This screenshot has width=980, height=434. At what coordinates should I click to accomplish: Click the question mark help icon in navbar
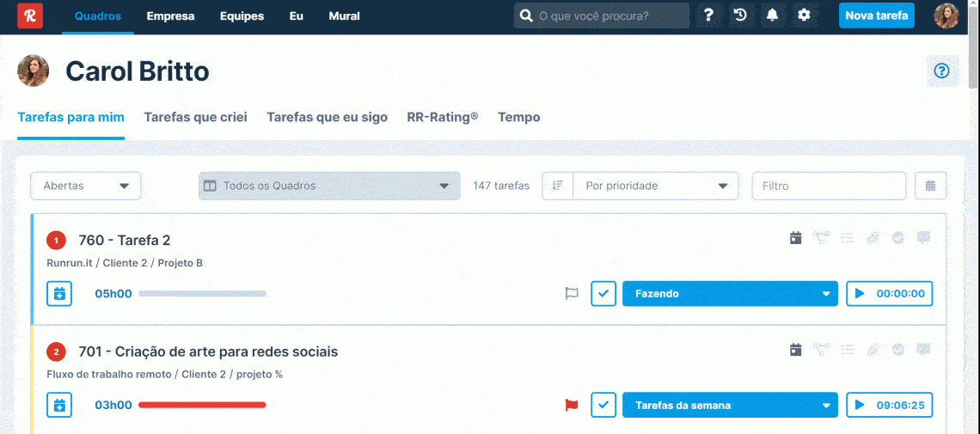[708, 15]
